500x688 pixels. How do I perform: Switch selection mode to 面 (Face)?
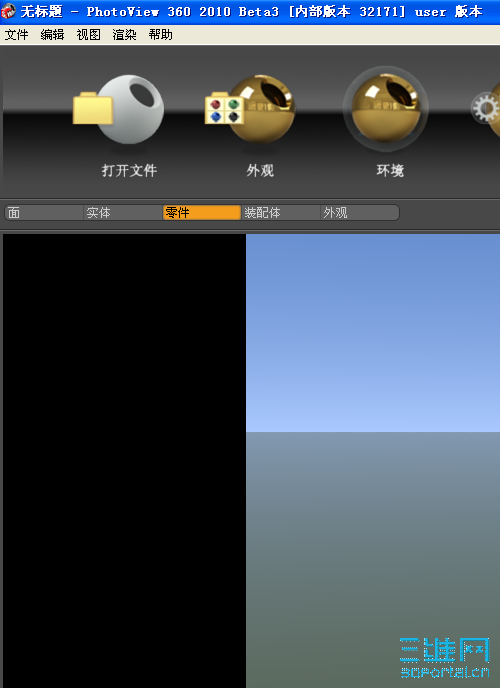click(x=44, y=213)
